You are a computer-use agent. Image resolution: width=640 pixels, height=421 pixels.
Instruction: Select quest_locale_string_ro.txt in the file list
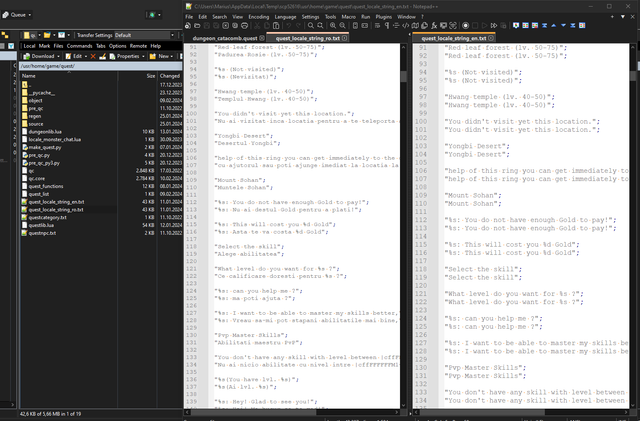point(56,209)
